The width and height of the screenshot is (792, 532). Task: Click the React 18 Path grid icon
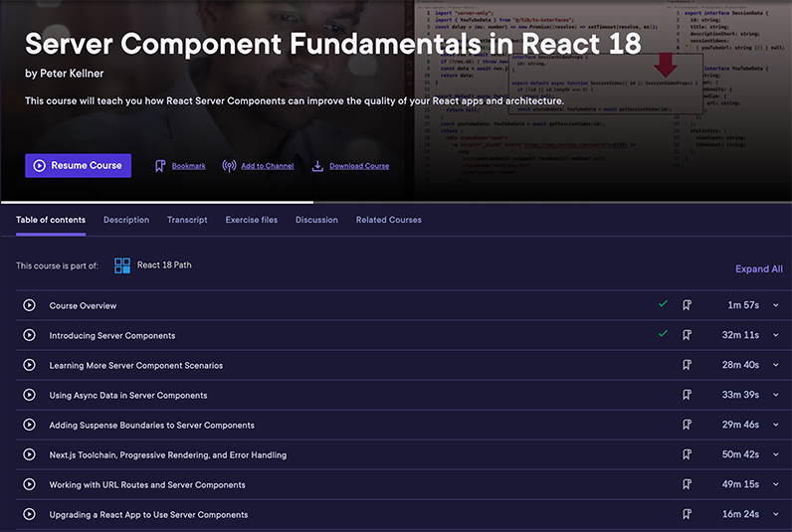click(122, 266)
